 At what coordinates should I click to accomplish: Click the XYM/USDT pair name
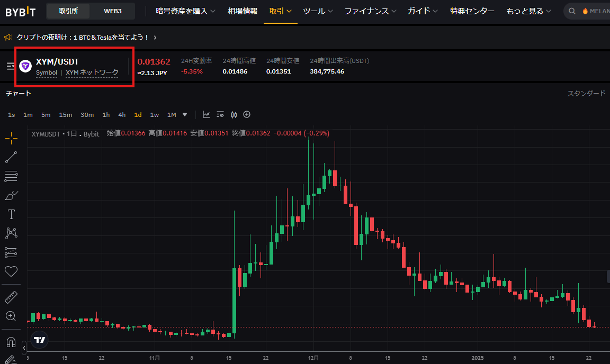click(58, 61)
